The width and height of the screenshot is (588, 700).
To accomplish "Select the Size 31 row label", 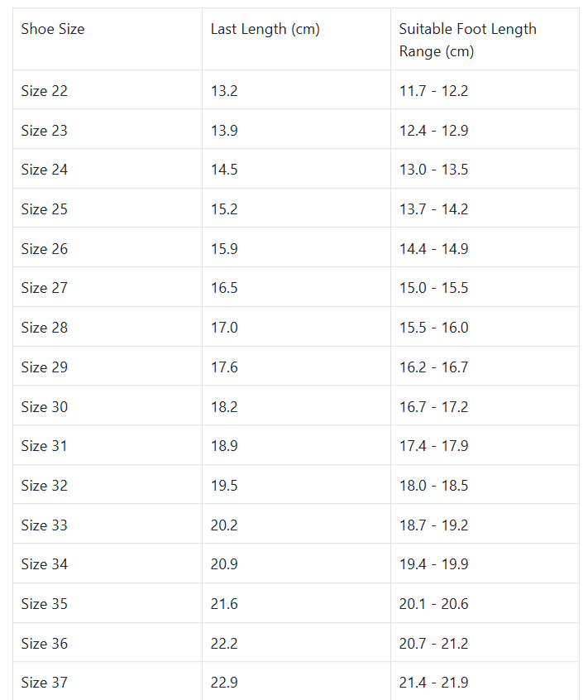I will 45,446.
